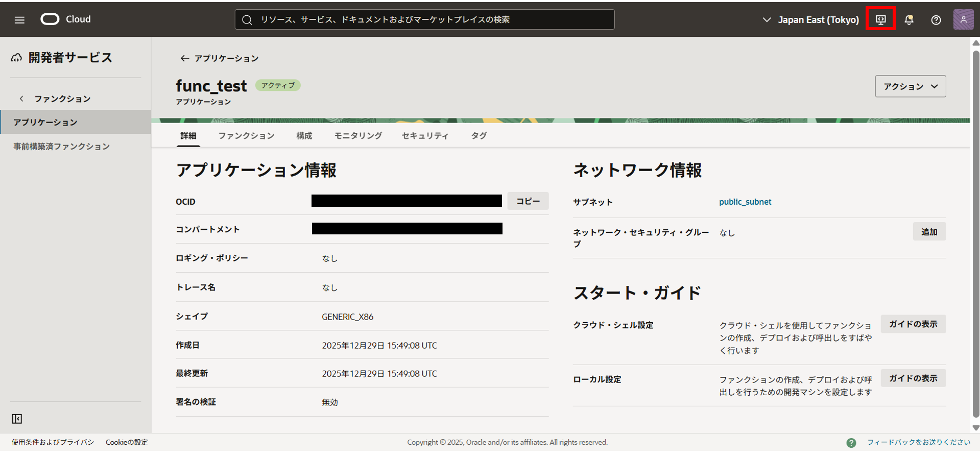The width and height of the screenshot is (980, 457).
Task: Click the アクティブ status badge
Action: pos(278,85)
